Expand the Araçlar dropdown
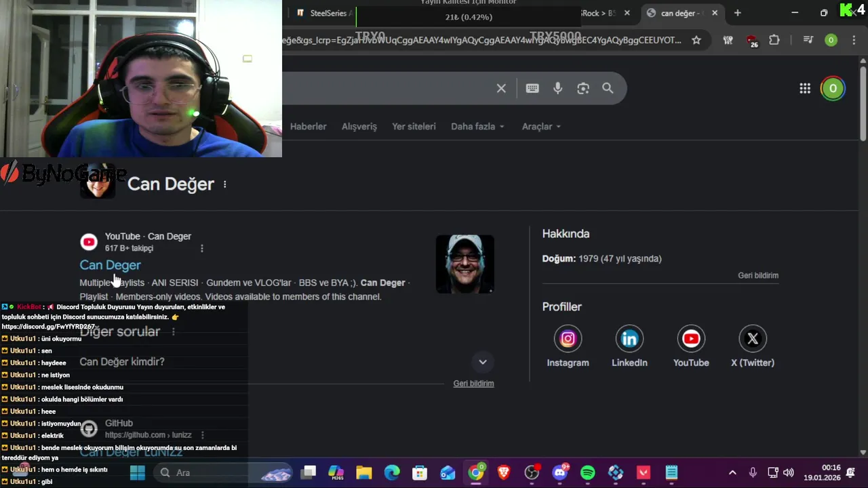This screenshot has height=488, width=868. click(541, 127)
